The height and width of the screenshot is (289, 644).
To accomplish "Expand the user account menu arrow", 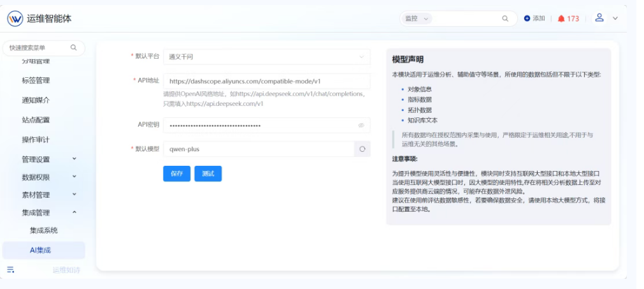I will pyautogui.click(x=615, y=19).
